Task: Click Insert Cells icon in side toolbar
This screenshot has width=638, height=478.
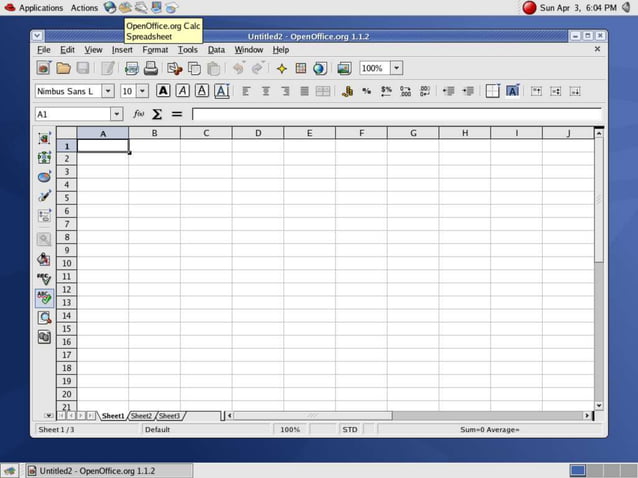Action: point(44,157)
